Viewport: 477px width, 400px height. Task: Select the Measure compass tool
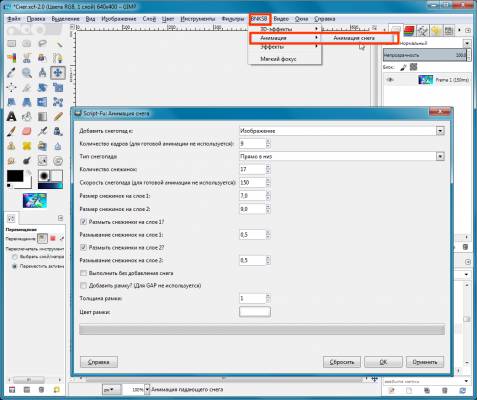(42, 73)
